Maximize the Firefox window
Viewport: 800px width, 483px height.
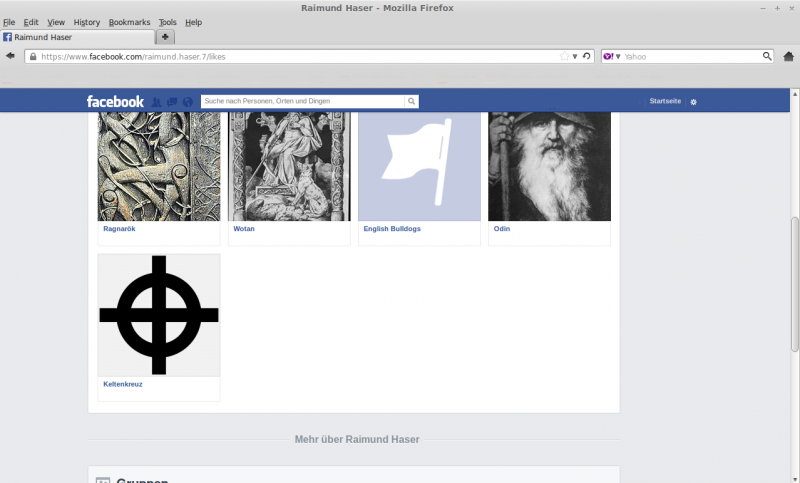pyautogui.click(x=777, y=8)
